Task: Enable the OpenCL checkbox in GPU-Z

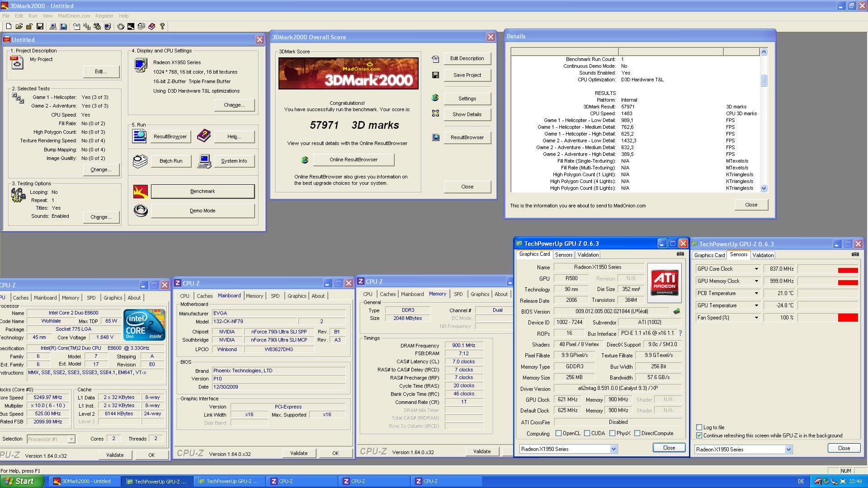Action: point(558,433)
